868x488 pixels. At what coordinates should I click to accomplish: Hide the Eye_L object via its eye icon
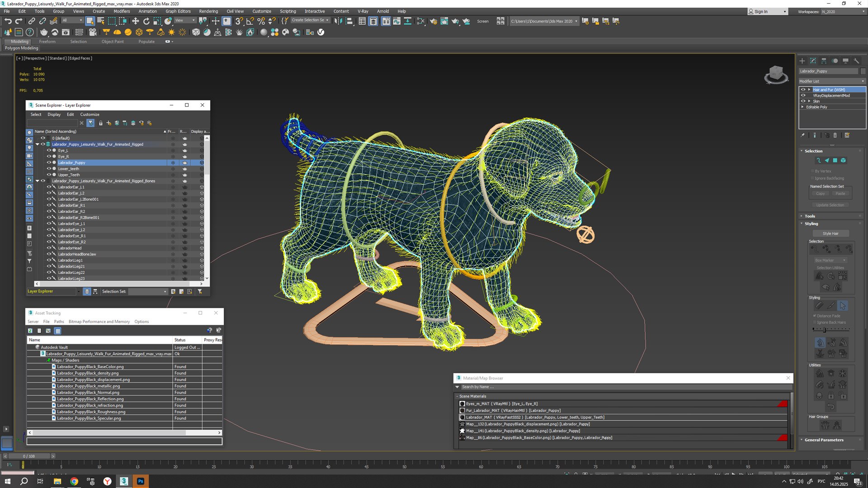tap(49, 150)
